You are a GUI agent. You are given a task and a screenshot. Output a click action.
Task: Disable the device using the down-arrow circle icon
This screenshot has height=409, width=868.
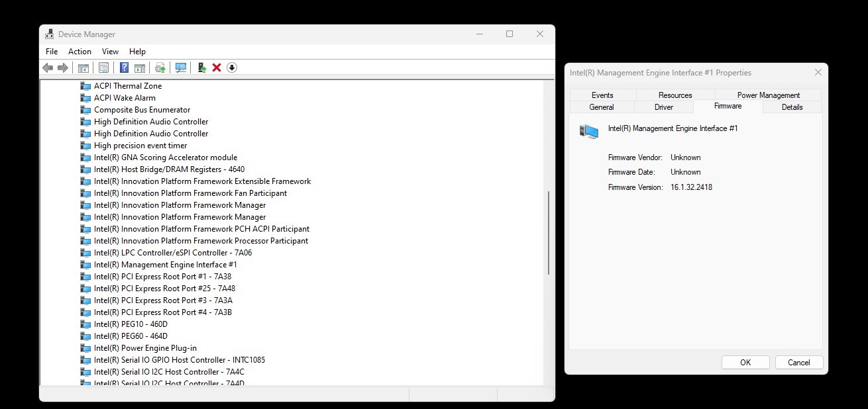(232, 68)
